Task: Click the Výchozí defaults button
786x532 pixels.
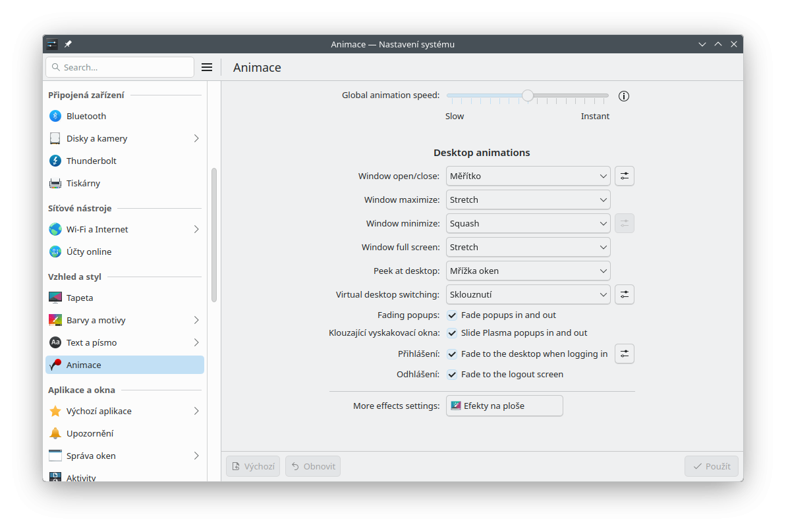Action: (x=253, y=466)
